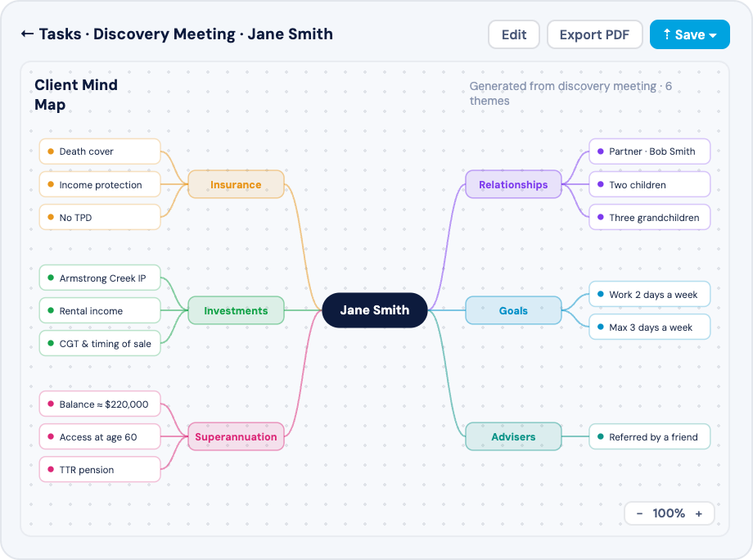This screenshot has width=753, height=560.
Task: Click the CGT & timing of sale item
Action: point(100,343)
